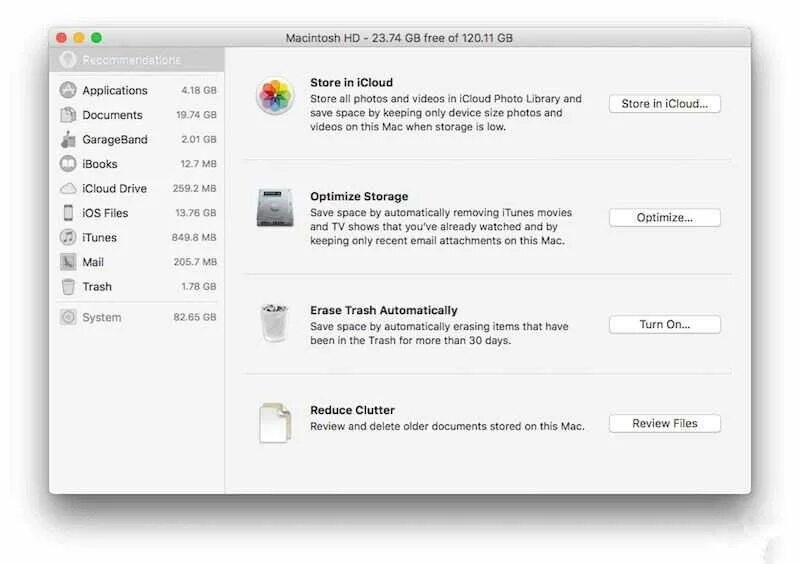Select Applications in the sidebar list
The width and height of the screenshot is (800, 564).
(x=137, y=90)
